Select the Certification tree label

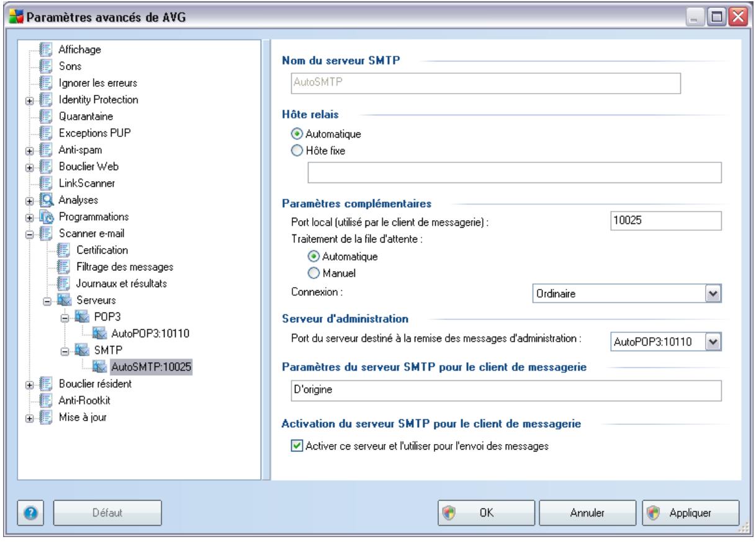coord(102,250)
